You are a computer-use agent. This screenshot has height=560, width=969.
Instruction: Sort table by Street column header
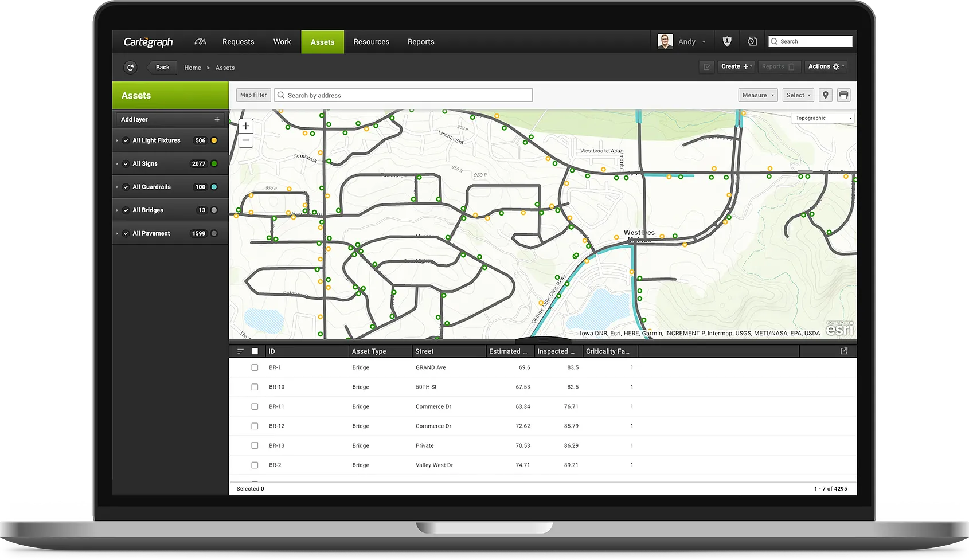pos(450,351)
